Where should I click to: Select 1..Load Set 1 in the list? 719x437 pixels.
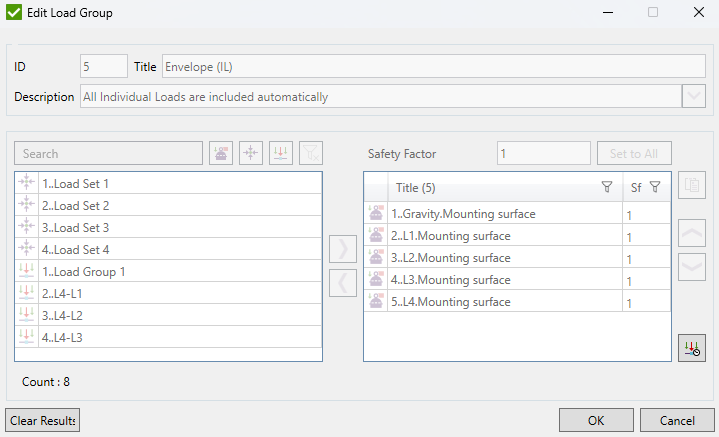tap(76, 184)
